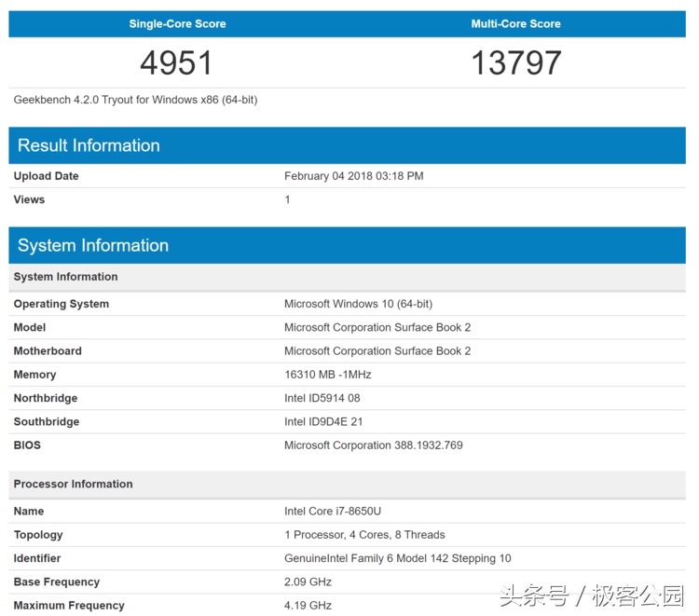Click the Topology row label
Image resolution: width=699 pixels, height=616 pixels.
point(38,535)
